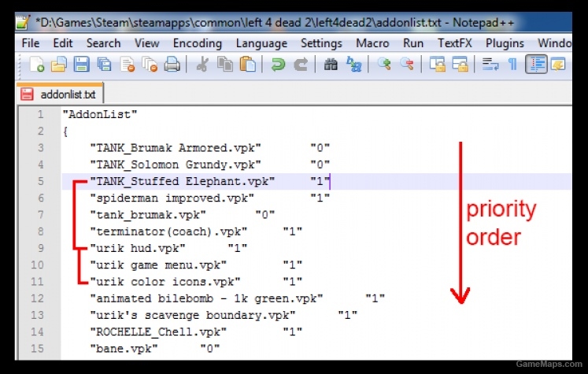Viewport: 588px width, 374px height.
Task: Toggle the Word wrap icon
Action: [x=490, y=64]
